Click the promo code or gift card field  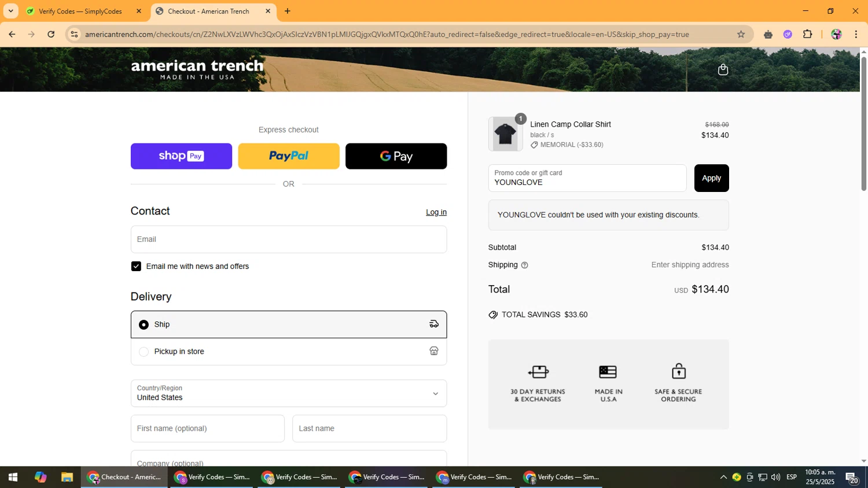click(587, 178)
